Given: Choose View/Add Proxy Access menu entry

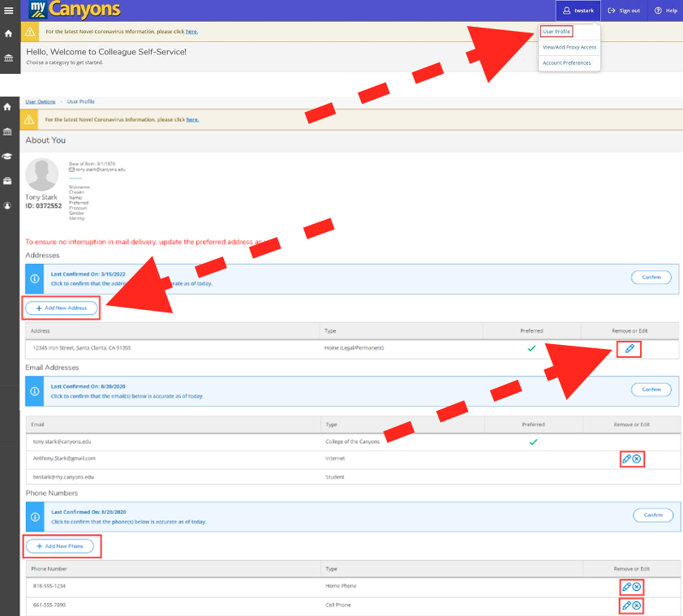Looking at the screenshot, I should coord(569,47).
